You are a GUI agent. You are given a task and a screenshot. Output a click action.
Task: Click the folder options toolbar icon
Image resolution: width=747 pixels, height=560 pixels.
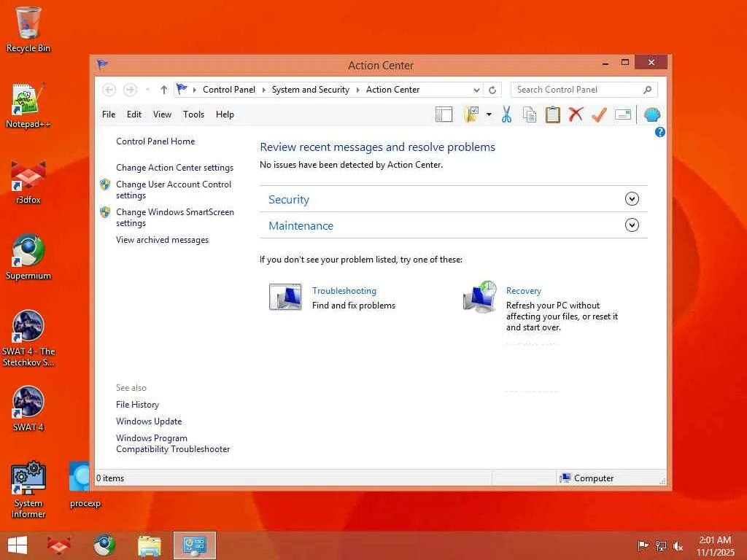(x=471, y=114)
